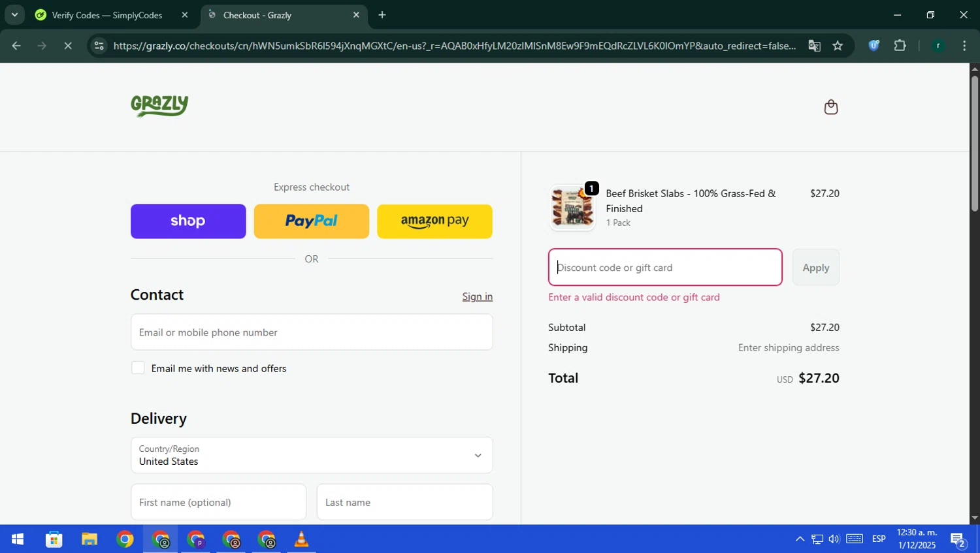980x553 pixels.
Task: Pay with Shop Pay button
Action: click(x=188, y=221)
